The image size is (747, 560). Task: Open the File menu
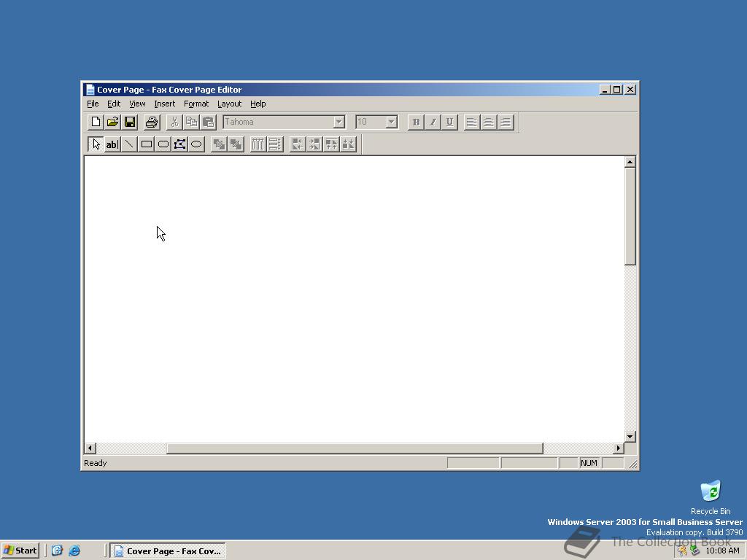[x=93, y=104]
